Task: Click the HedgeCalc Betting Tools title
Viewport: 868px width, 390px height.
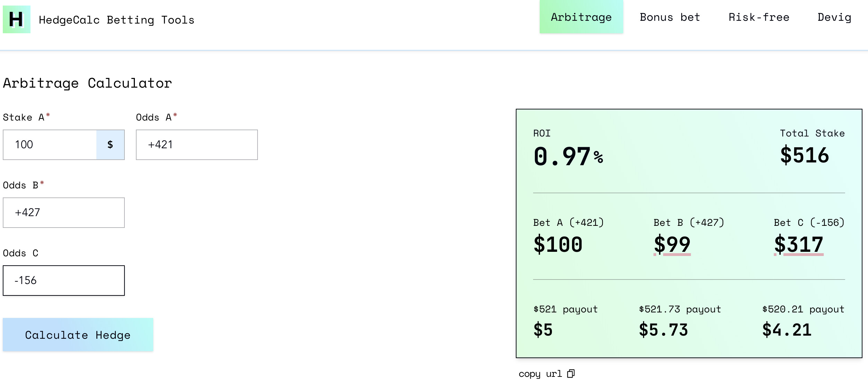Action: coord(116,20)
